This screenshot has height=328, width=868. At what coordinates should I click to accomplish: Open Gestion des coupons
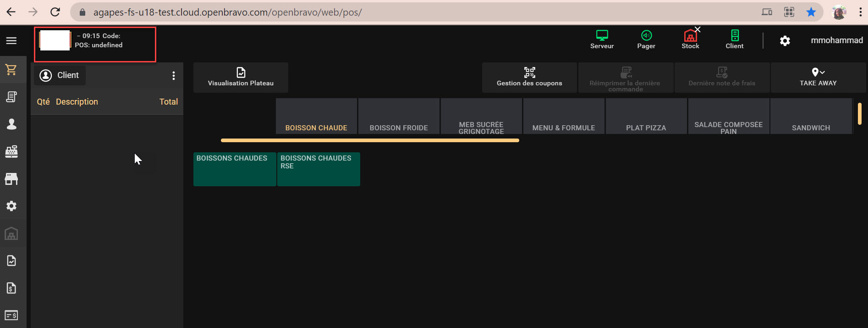tap(529, 78)
